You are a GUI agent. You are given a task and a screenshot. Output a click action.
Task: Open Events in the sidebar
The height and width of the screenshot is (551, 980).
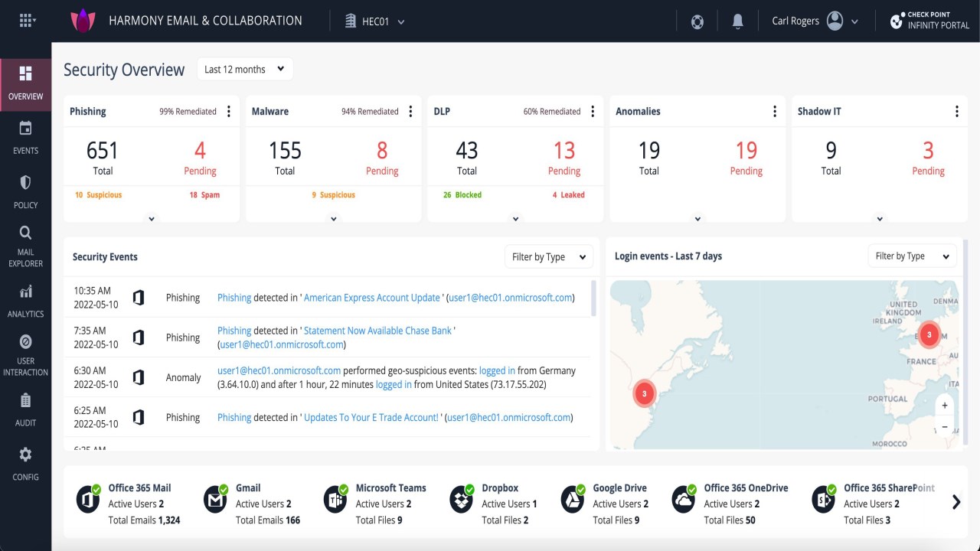(25, 138)
